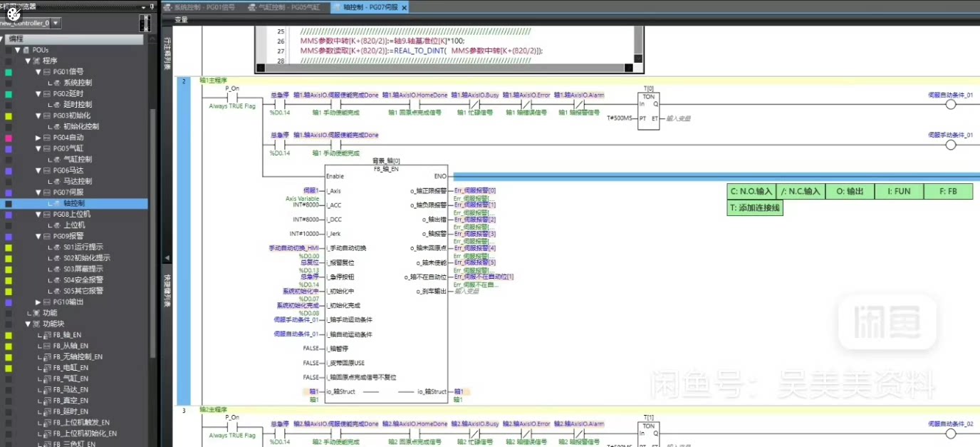Collapse the PG01信号 program node
980x447 pixels.
click(x=38, y=72)
